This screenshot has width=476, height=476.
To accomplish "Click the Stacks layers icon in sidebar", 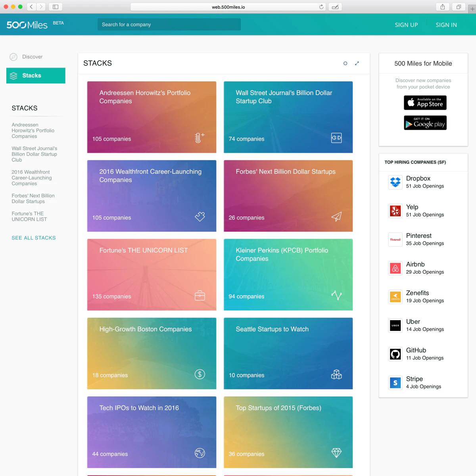I will [x=13, y=76].
